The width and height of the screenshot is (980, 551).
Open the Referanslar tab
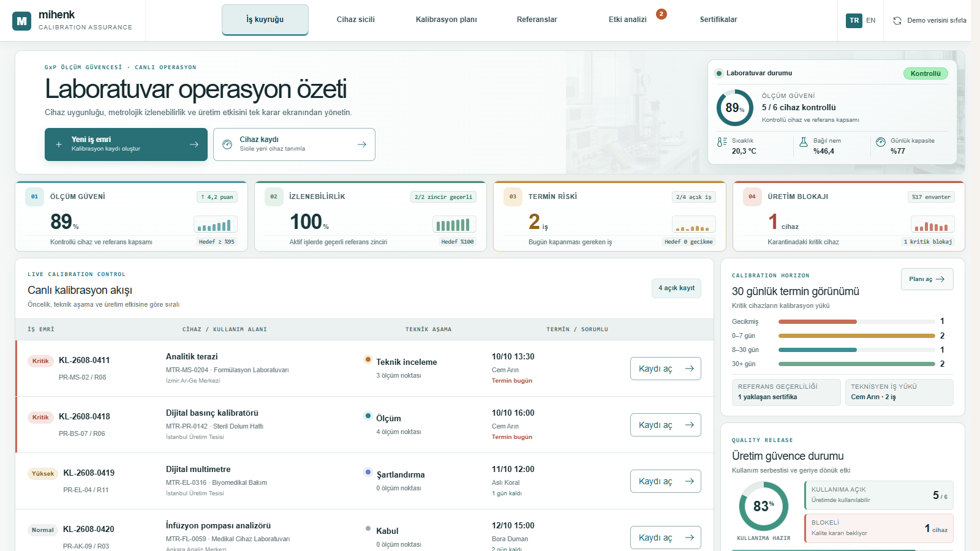pyautogui.click(x=537, y=20)
